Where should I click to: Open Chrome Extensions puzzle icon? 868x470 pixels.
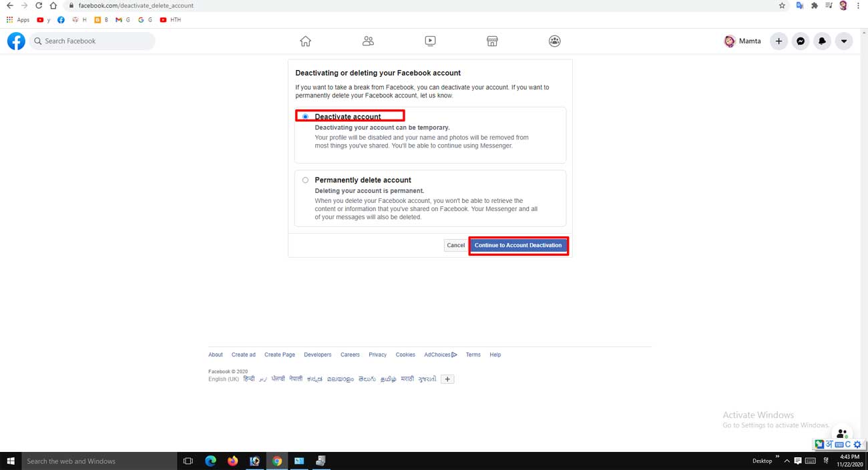pos(815,5)
